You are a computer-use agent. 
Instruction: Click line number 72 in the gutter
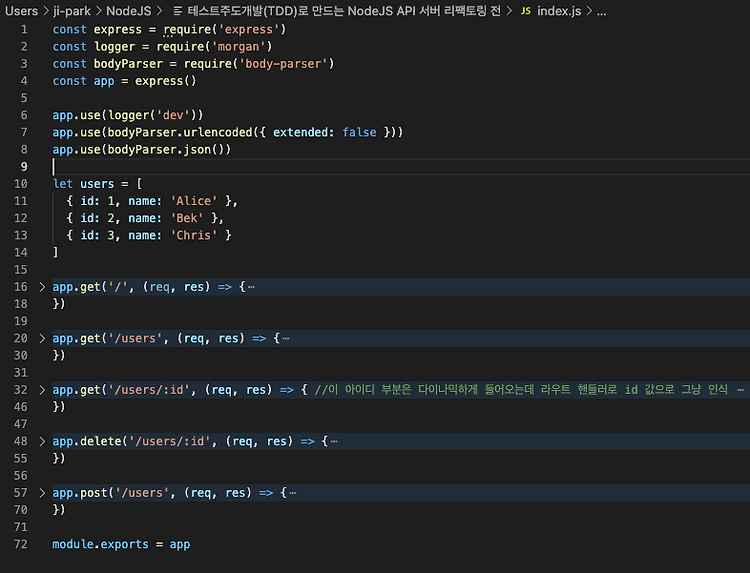click(21, 544)
